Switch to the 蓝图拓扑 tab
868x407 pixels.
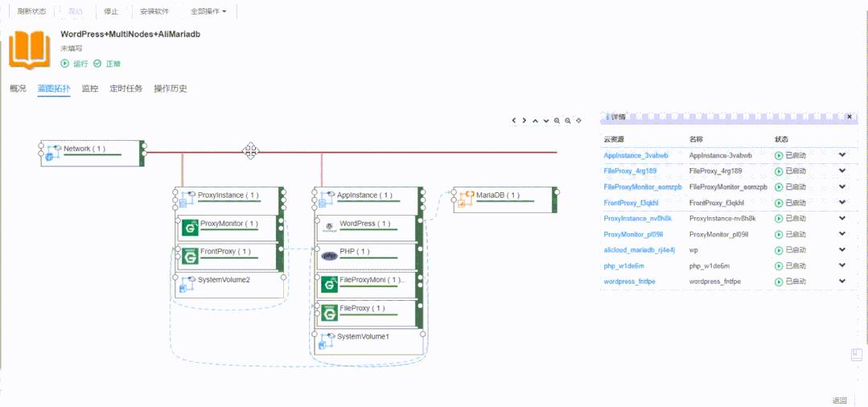click(54, 88)
